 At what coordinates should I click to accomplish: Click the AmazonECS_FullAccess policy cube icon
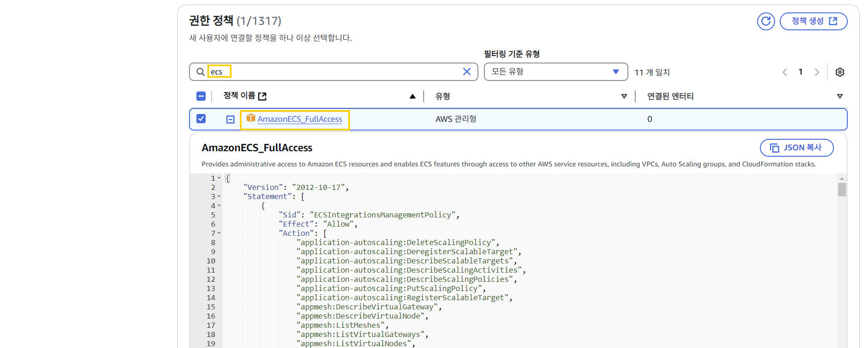point(251,118)
